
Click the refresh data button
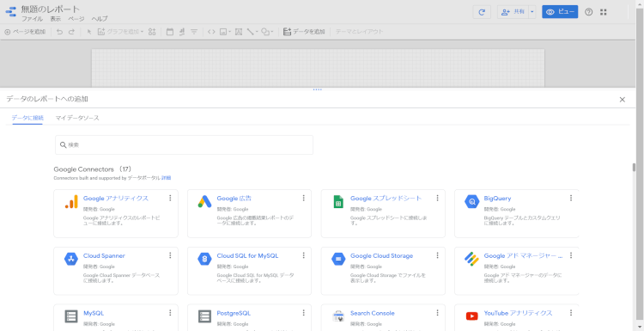click(x=482, y=12)
